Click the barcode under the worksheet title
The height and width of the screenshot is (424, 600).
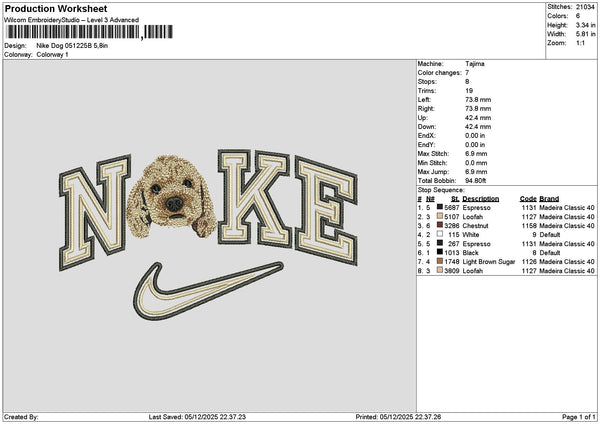point(90,32)
